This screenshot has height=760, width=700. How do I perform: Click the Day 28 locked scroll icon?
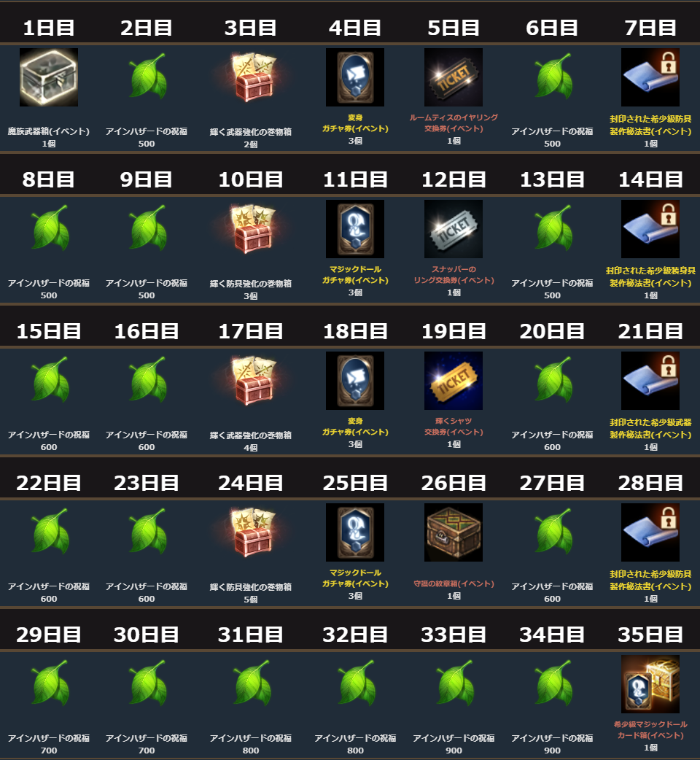(x=650, y=532)
